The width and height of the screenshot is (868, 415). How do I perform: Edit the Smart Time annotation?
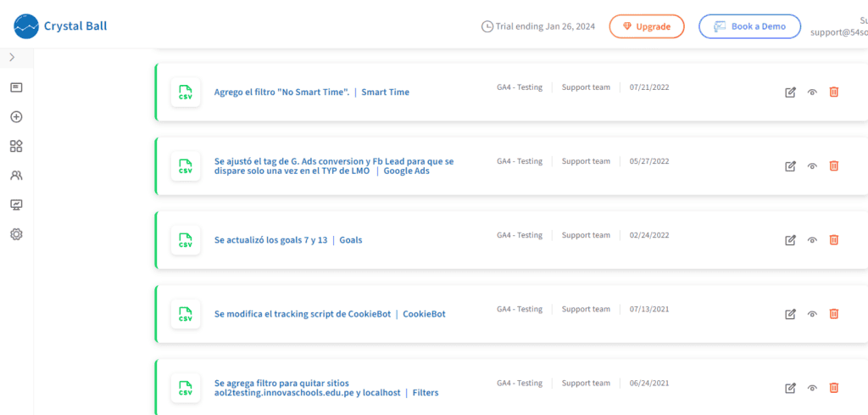pyautogui.click(x=791, y=92)
